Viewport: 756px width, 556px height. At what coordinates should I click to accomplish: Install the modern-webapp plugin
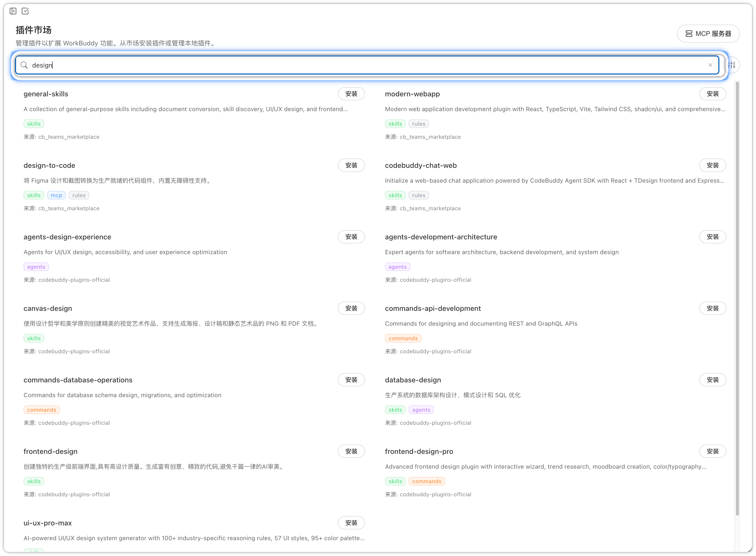coord(712,94)
